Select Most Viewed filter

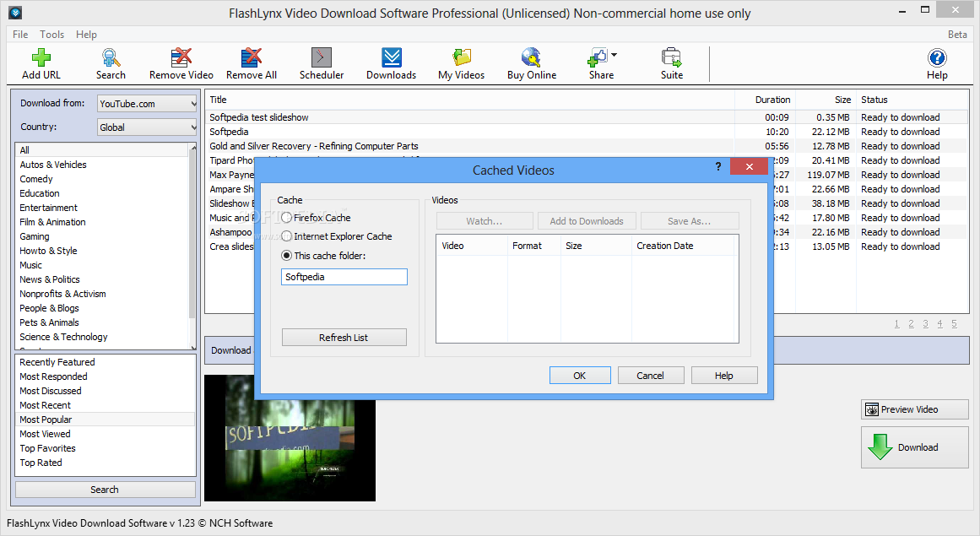pos(105,434)
